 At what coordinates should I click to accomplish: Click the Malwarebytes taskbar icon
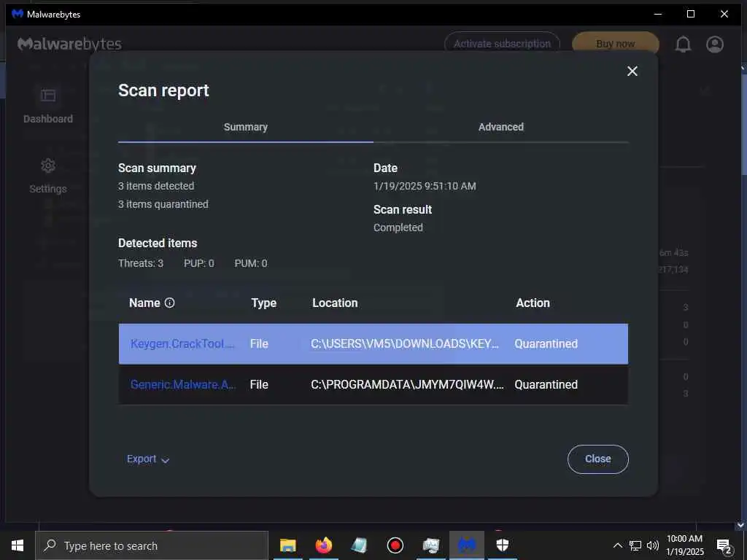coord(467,545)
